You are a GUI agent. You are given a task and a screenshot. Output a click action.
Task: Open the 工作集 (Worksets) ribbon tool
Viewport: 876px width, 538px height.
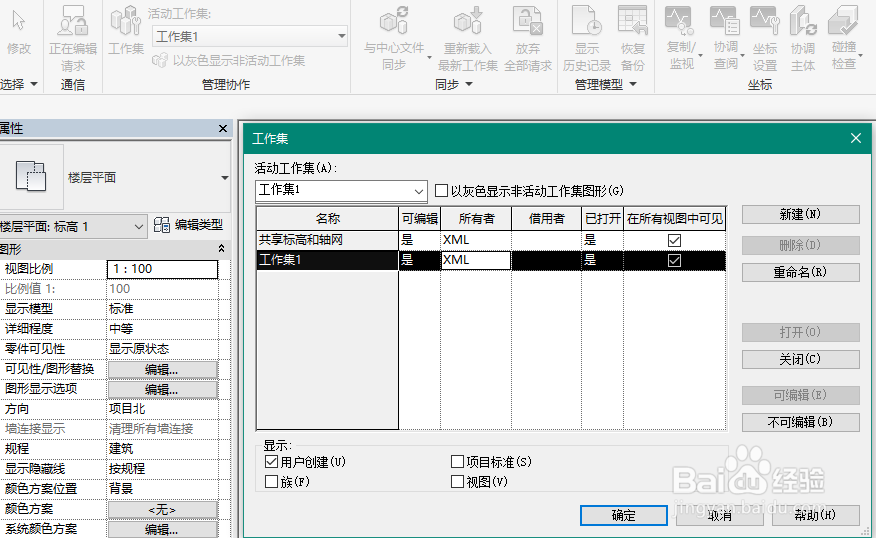tap(126, 31)
